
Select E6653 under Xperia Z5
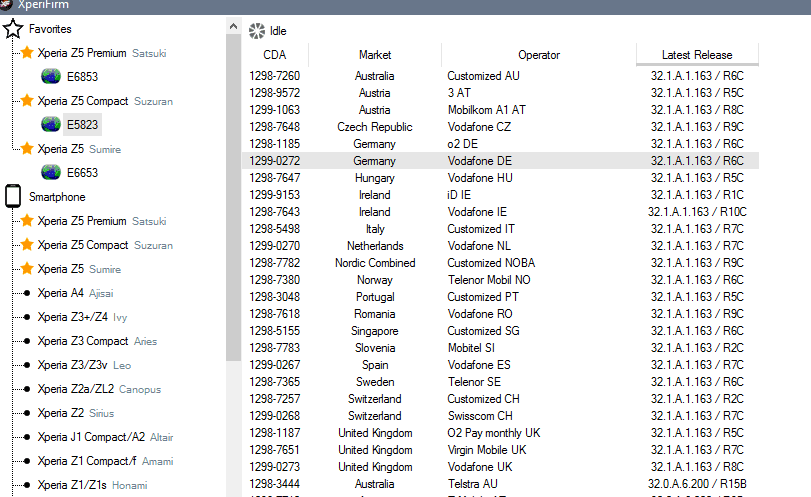tap(82, 173)
